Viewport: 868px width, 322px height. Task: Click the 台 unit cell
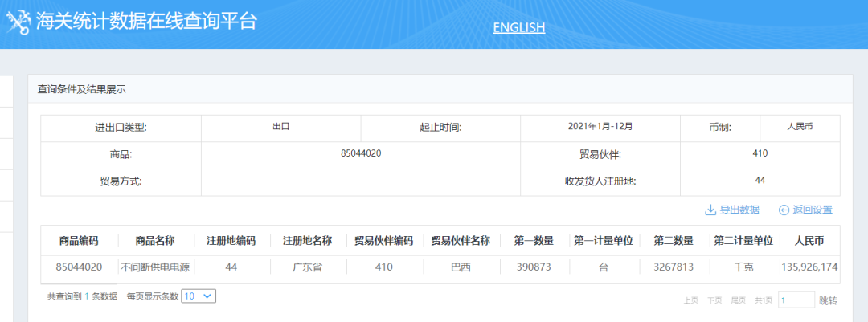(604, 267)
